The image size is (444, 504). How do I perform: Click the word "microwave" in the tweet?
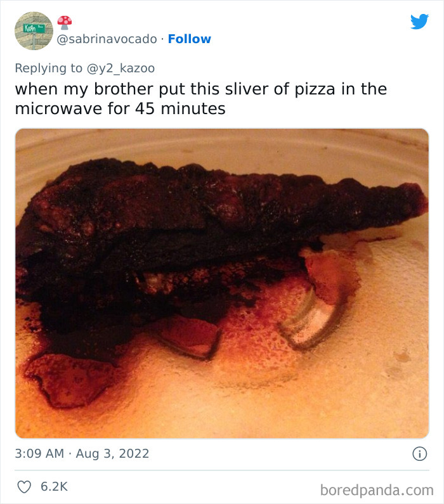click(x=55, y=108)
